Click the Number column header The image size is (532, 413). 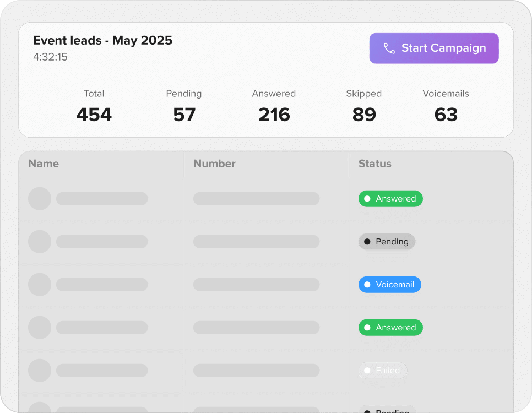coord(214,164)
